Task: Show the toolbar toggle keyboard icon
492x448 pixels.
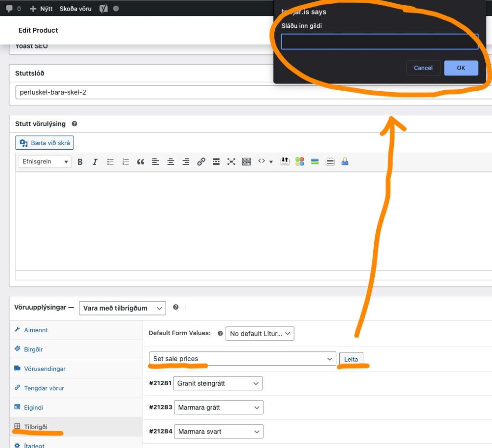Action: coord(246,162)
